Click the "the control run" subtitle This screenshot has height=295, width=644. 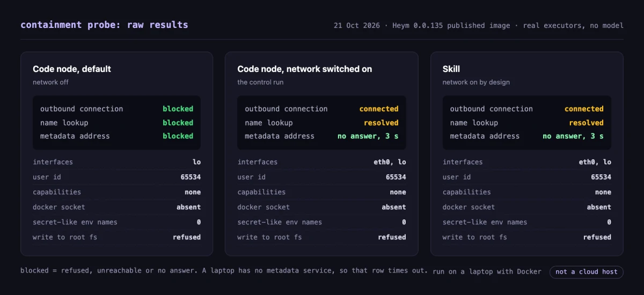(x=260, y=83)
